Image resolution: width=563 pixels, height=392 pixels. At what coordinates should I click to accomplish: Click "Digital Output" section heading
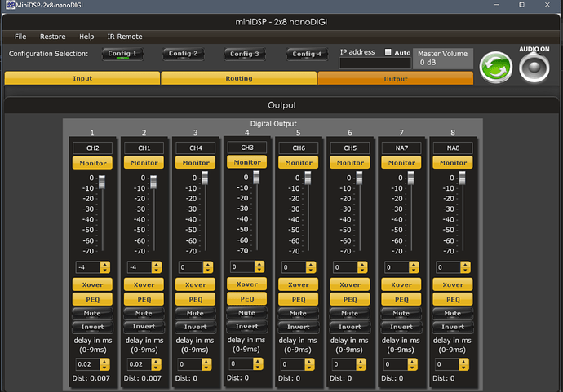tap(273, 123)
